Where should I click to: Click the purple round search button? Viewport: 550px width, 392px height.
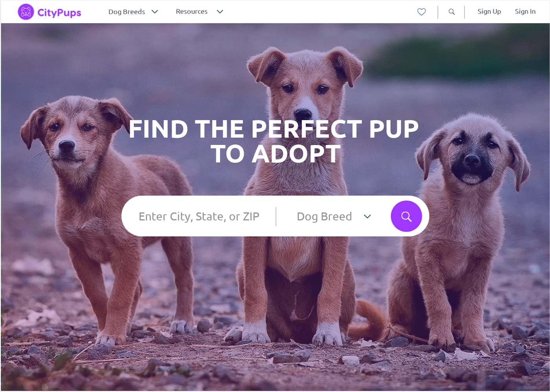(x=406, y=216)
